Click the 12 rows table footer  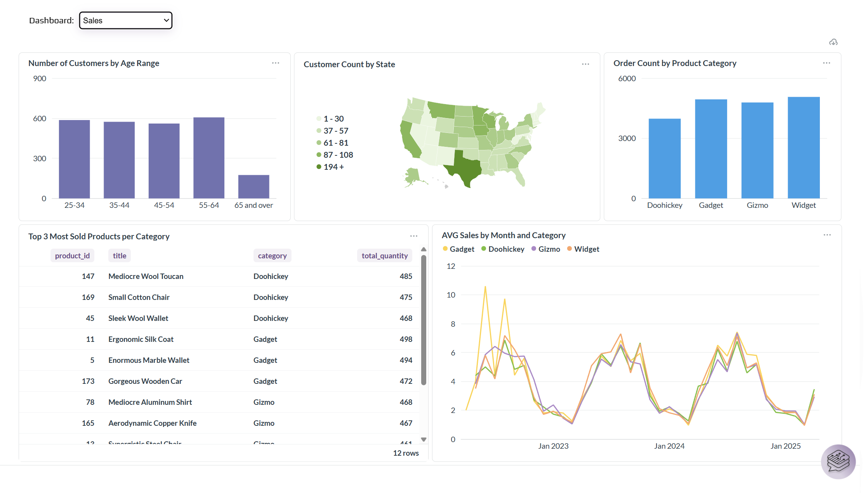[406, 453]
